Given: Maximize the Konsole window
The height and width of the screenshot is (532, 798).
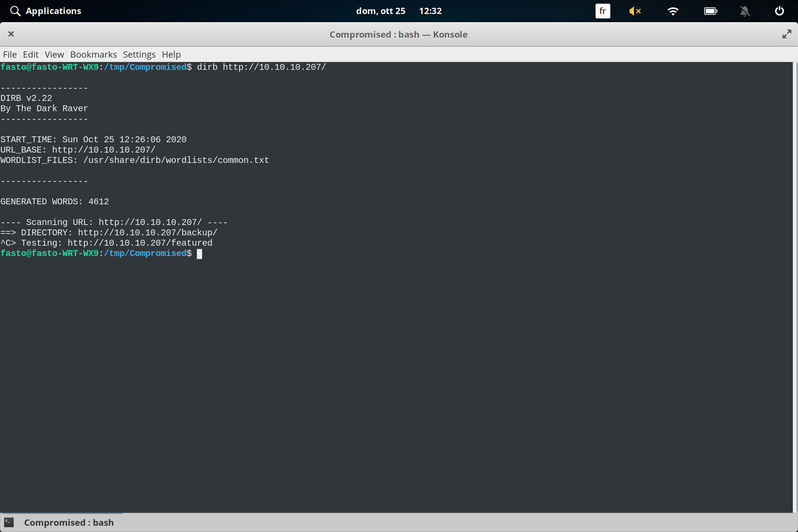Looking at the screenshot, I should click(787, 34).
